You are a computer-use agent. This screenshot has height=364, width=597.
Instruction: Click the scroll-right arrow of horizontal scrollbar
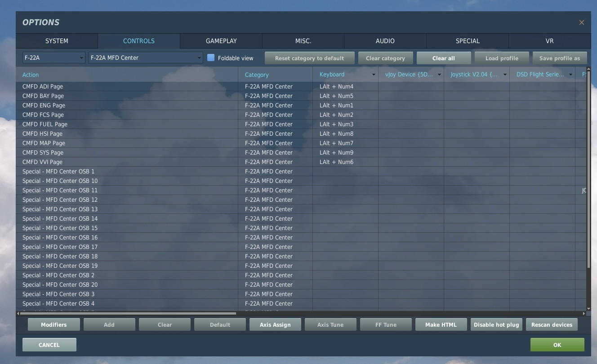(584, 313)
